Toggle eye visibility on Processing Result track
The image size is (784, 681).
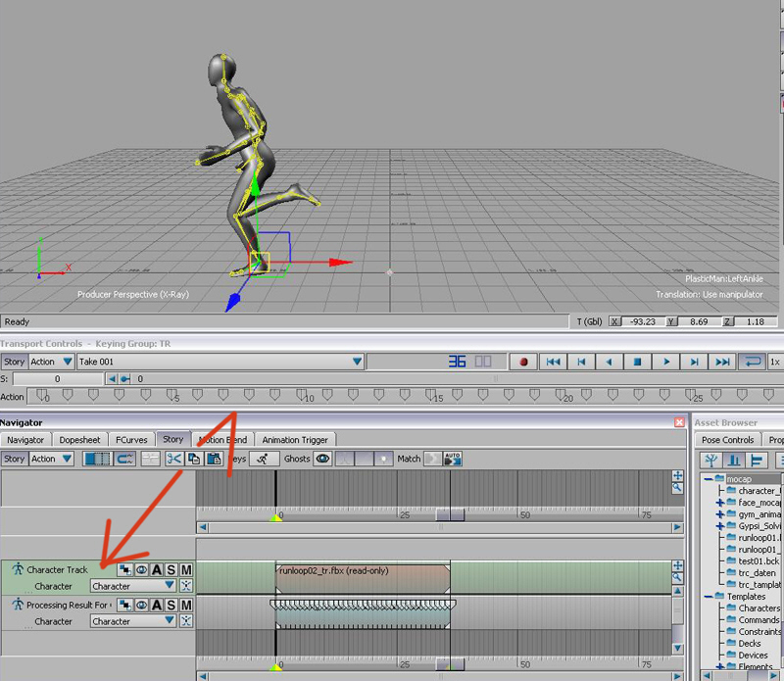(141, 606)
